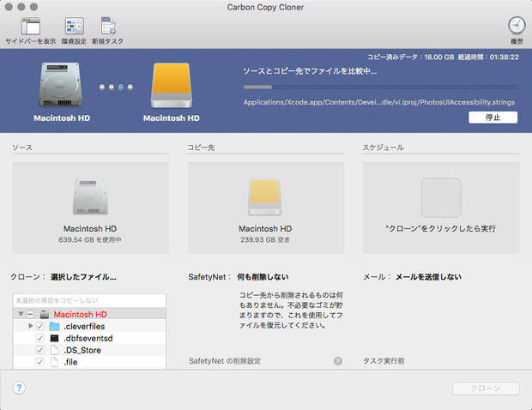Click the SafetyNet の削除設定 label
This screenshot has width=532, height=410.
(x=225, y=361)
